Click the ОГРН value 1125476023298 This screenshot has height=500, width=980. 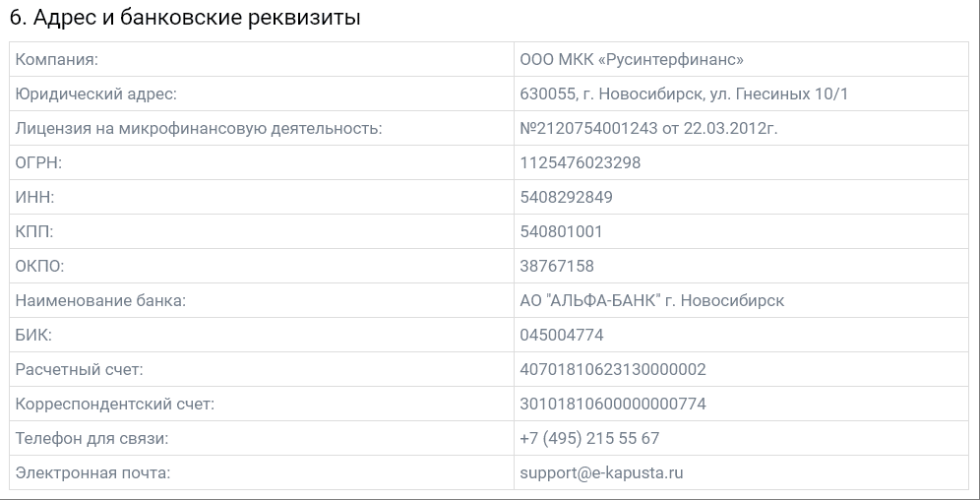[580, 163]
